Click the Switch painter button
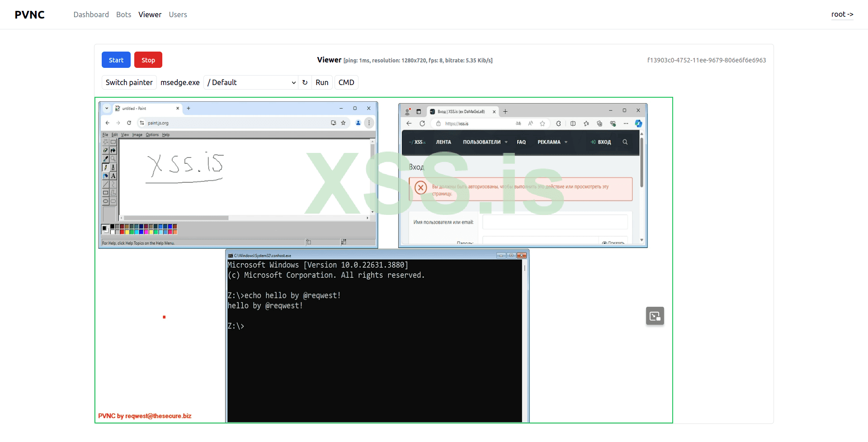This screenshot has height=442, width=868. pyautogui.click(x=129, y=82)
